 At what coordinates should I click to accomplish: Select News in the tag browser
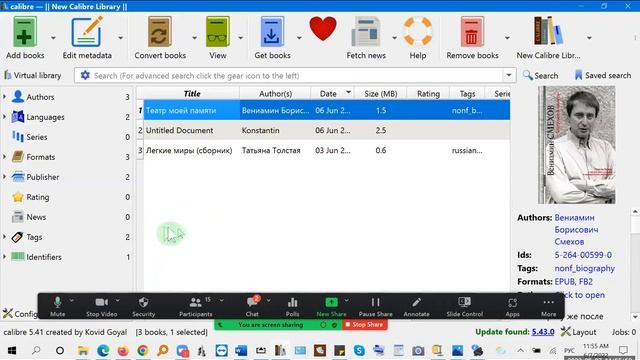[36, 217]
